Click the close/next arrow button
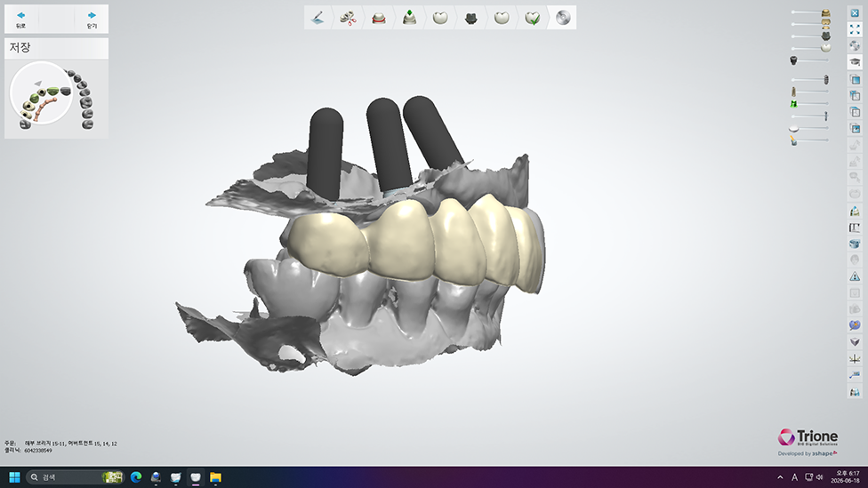Screen dimensions: 868x488 click(x=92, y=19)
